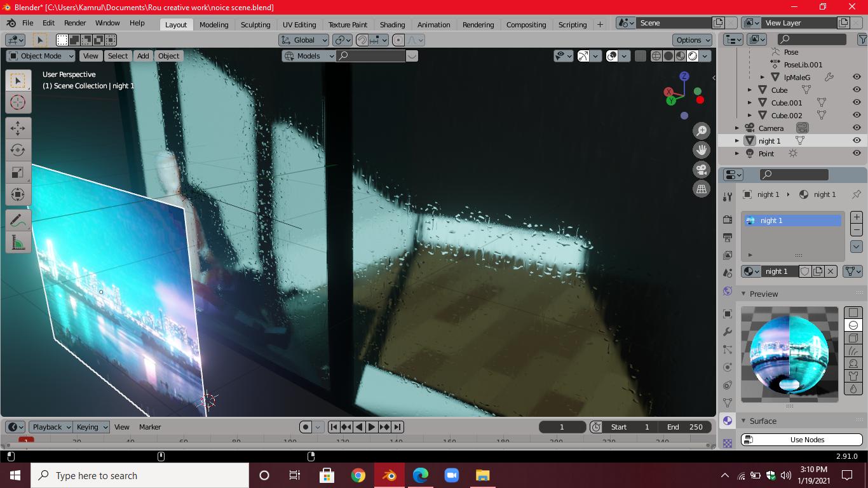Select the Transform tool
This screenshot has width=868, height=488.
(18, 194)
